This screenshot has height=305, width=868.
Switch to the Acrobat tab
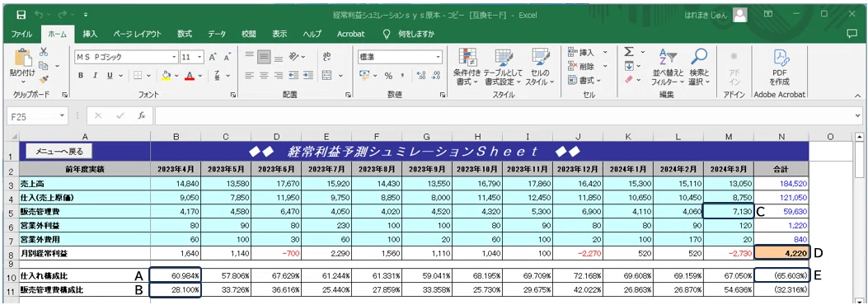(x=351, y=34)
